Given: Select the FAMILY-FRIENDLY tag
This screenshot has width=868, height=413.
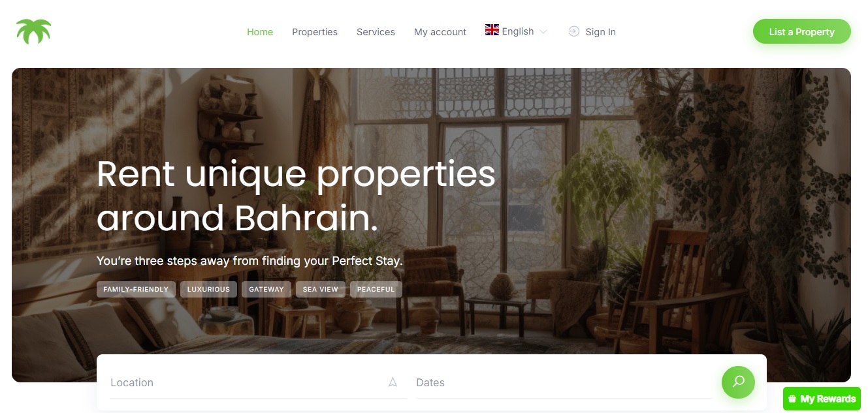Looking at the screenshot, I should [x=136, y=289].
